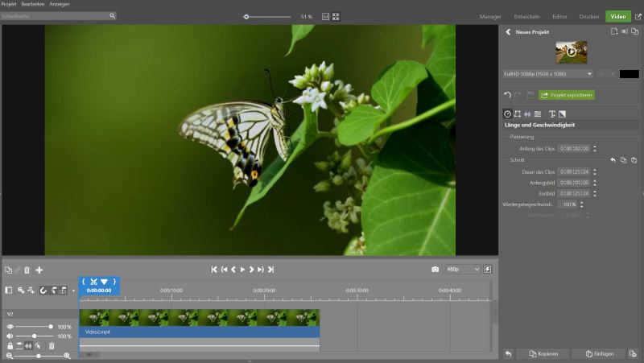Take a snapshot with the camera icon

(x=435, y=270)
